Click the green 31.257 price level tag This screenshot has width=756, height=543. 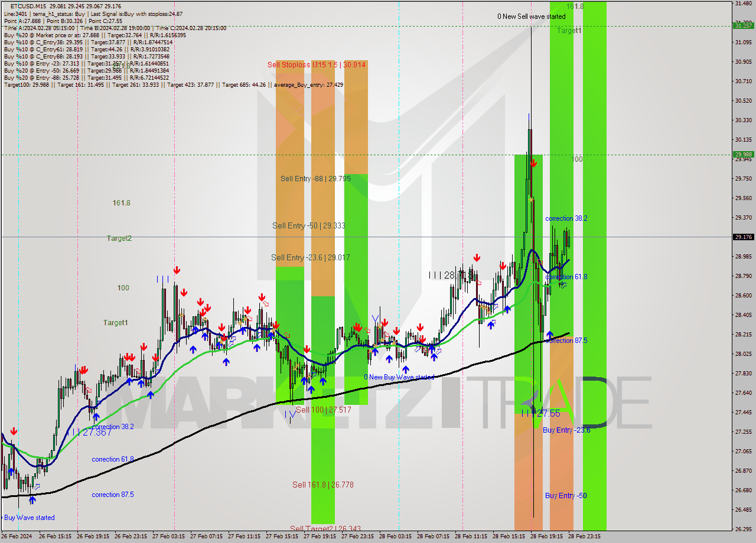[x=742, y=25]
